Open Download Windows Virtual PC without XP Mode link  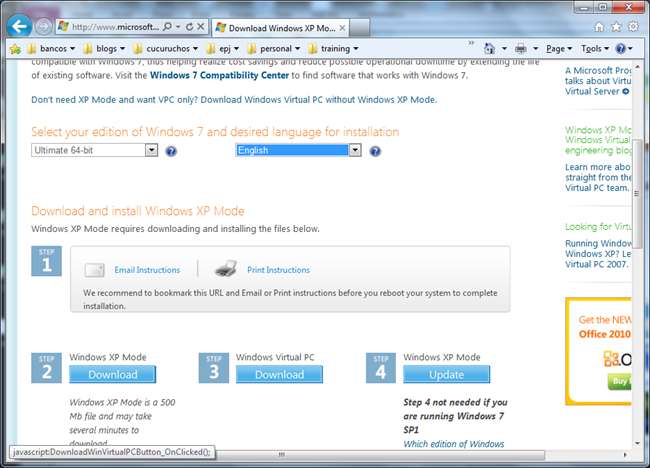click(x=234, y=100)
